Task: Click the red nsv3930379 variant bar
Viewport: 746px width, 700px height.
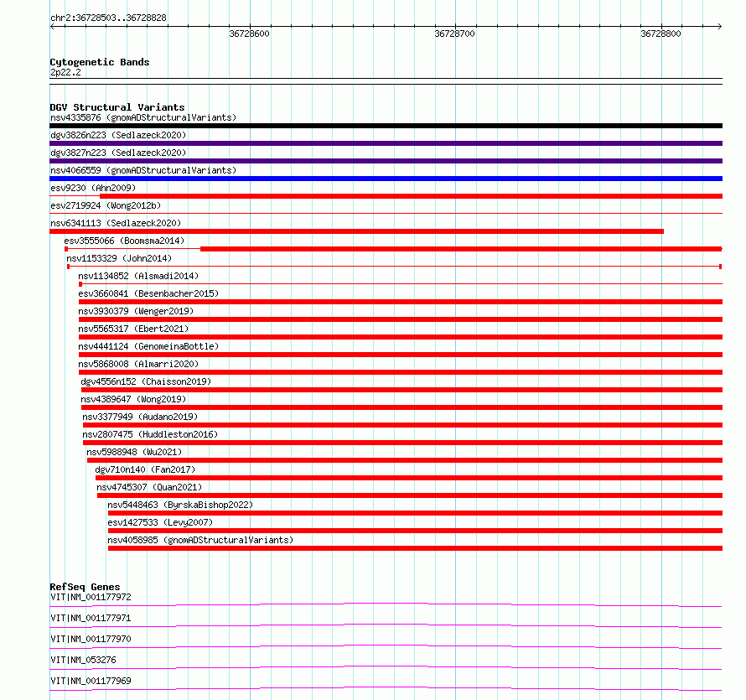Action: pos(401,319)
